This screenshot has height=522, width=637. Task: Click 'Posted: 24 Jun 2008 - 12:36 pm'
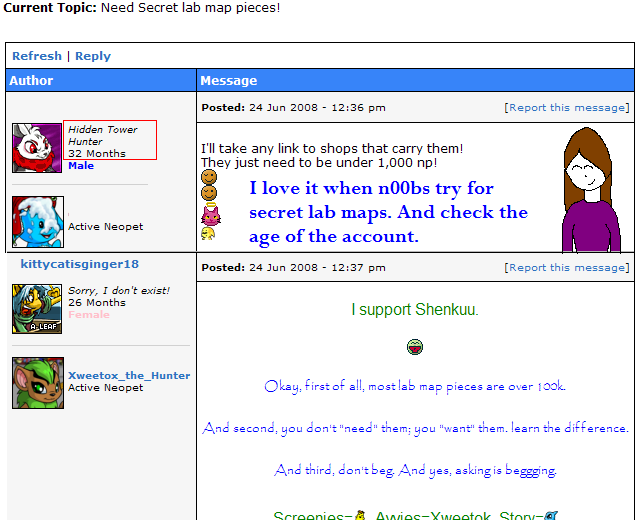coord(293,108)
